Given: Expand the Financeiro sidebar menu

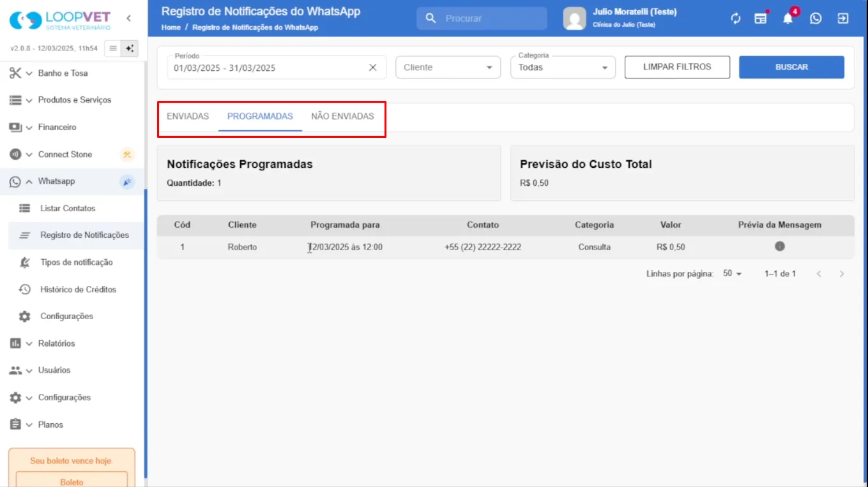Looking at the screenshot, I should (57, 127).
